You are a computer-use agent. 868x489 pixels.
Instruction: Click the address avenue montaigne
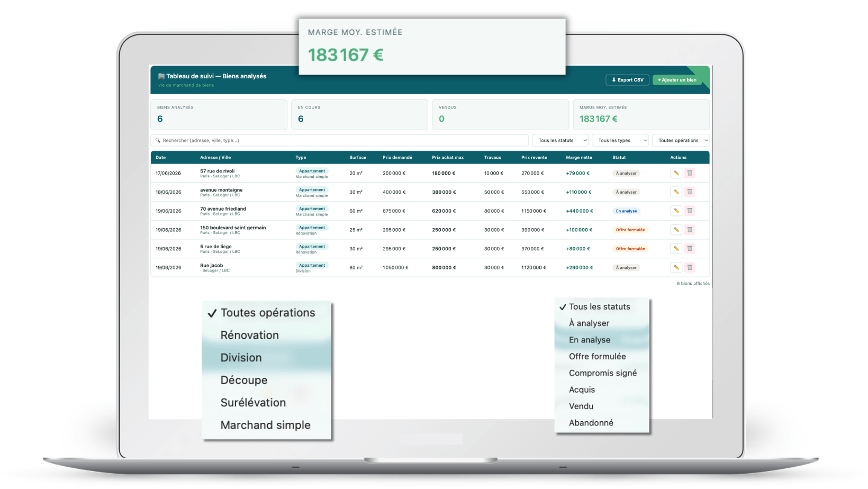tap(221, 190)
